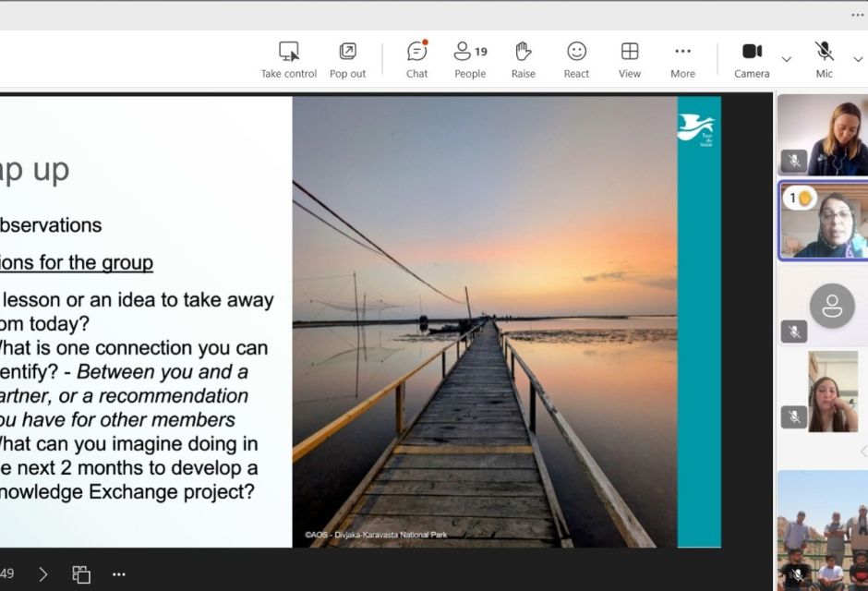Expand the Camera options dropdown arrow
This screenshot has height=591, width=868.
point(786,60)
